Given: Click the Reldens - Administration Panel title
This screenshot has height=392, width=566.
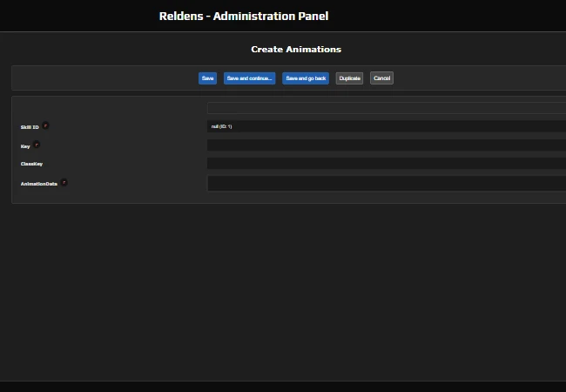Looking at the screenshot, I should (x=244, y=17).
